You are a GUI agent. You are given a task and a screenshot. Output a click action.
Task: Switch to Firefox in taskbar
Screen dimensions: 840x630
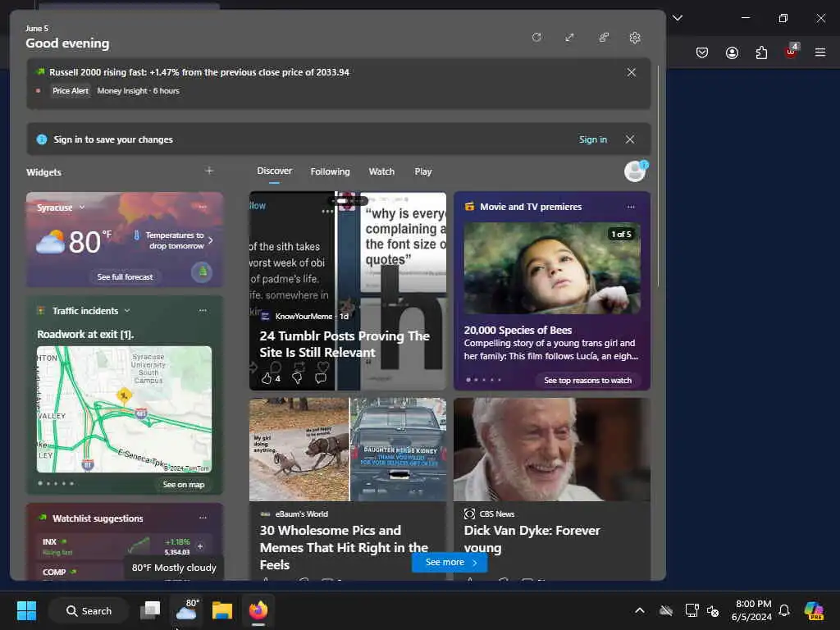pos(258,610)
